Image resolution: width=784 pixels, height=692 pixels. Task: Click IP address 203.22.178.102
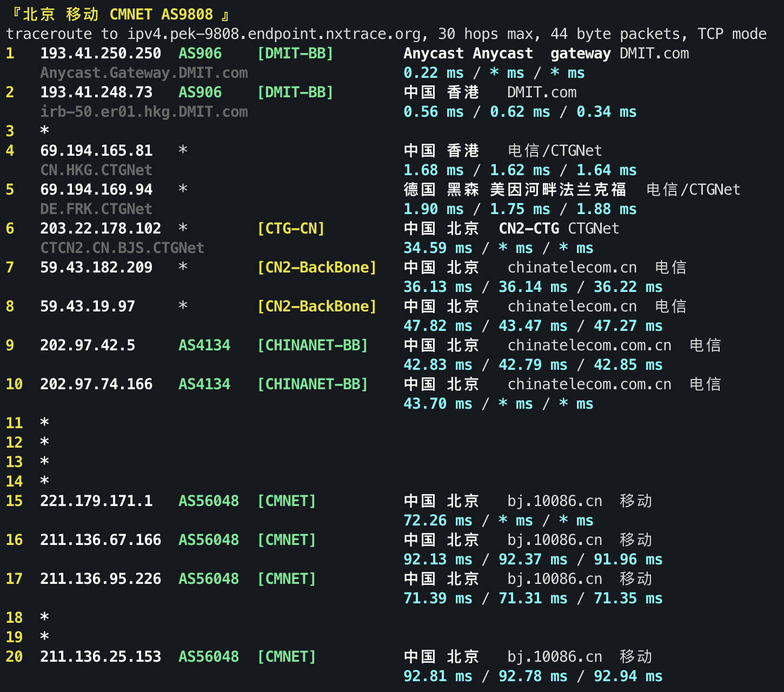[101, 229]
